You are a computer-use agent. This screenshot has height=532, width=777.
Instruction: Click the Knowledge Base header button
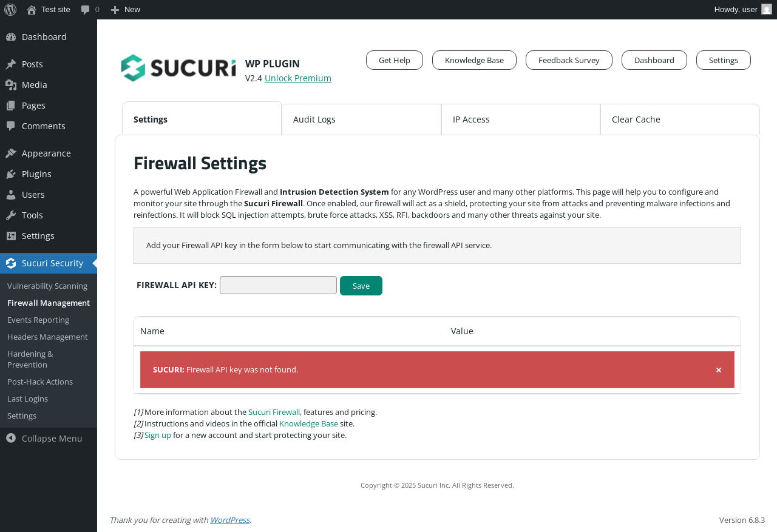point(474,60)
